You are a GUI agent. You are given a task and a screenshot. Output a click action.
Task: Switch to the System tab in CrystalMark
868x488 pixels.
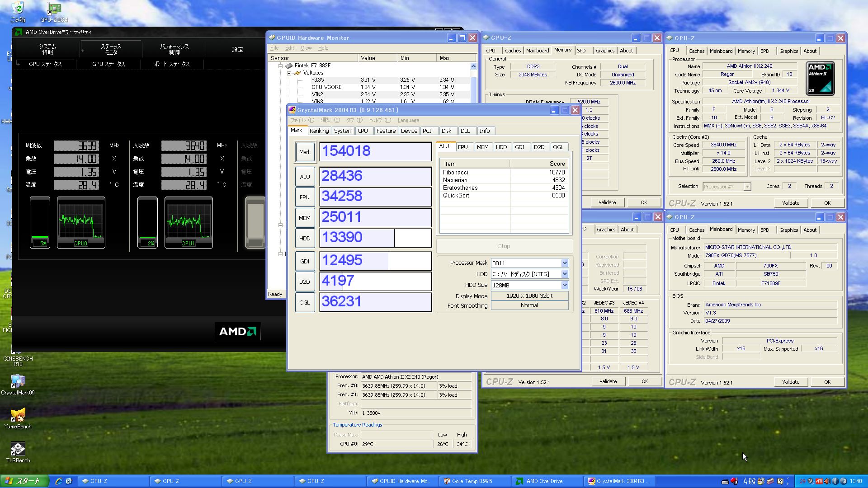(x=343, y=131)
